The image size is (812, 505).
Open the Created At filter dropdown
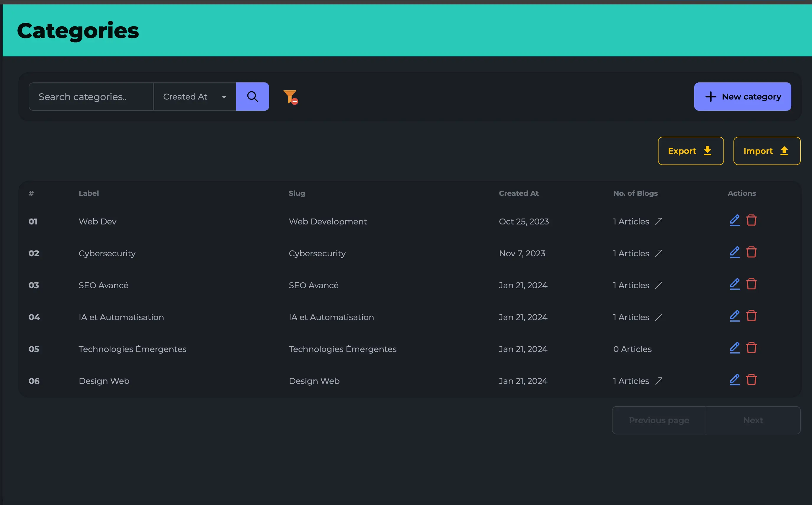[x=195, y=97]
